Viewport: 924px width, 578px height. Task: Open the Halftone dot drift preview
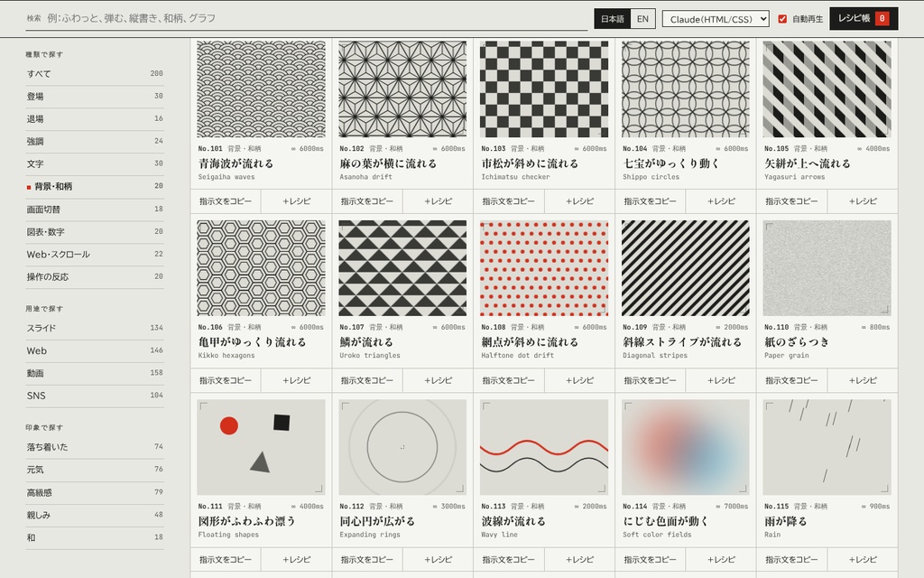(x=544, y=268)
